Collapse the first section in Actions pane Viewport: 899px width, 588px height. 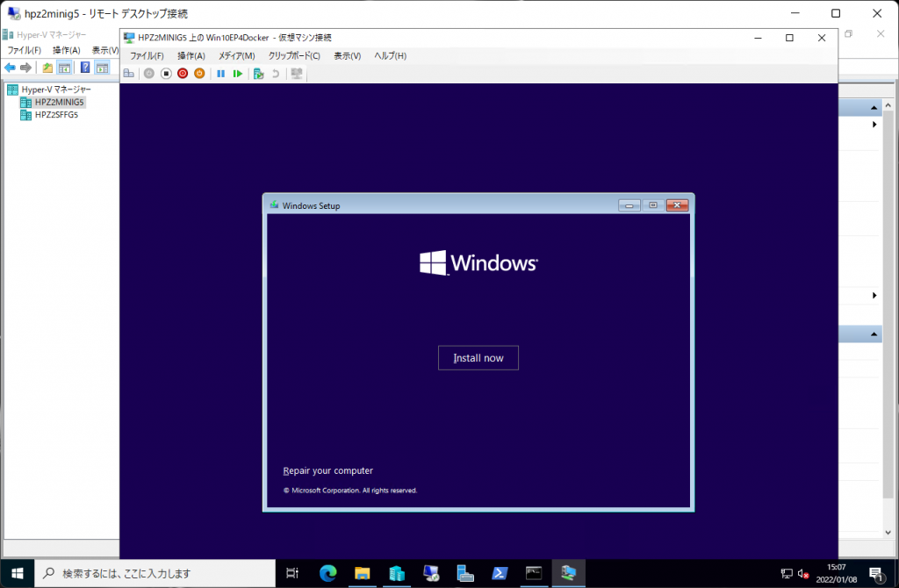[x=874, y=108]
